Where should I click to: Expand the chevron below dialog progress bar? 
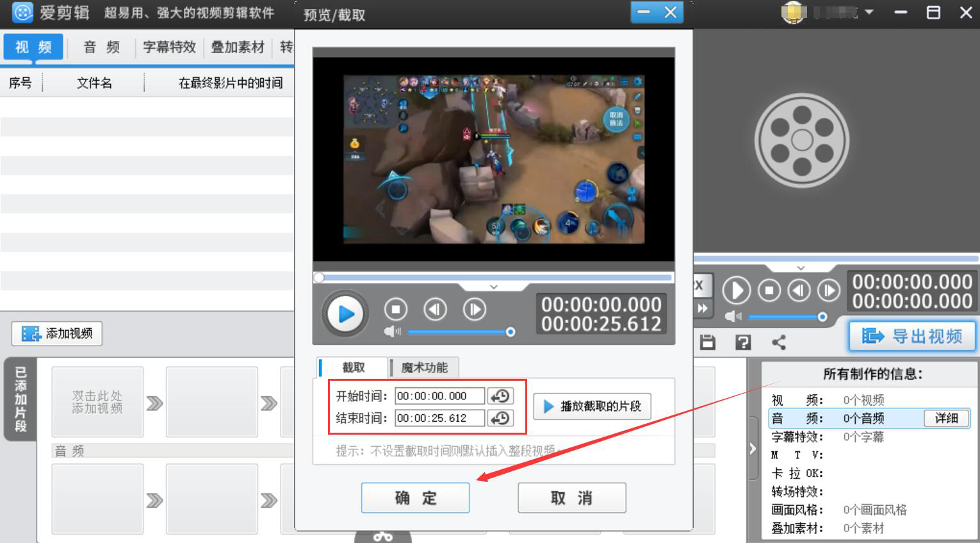tap(493, 287)
